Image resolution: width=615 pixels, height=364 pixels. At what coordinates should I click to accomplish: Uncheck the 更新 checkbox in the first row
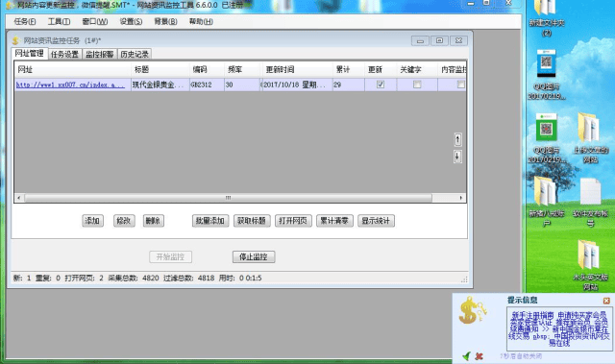pyautogui.click(x=381, y=85)
